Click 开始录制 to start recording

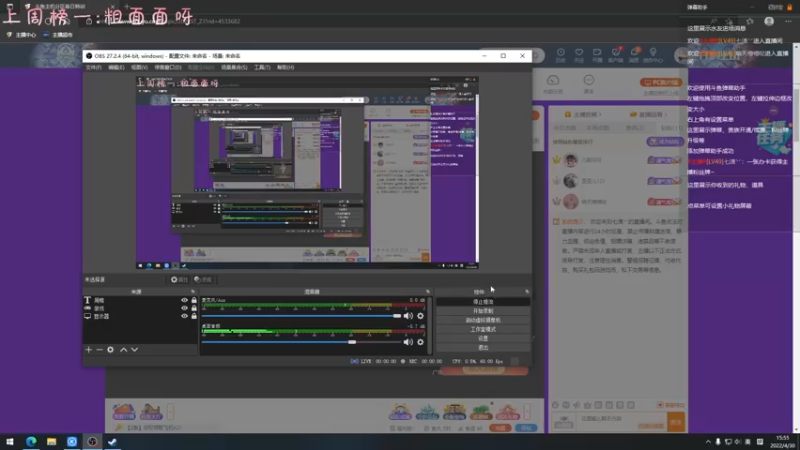(483, 311)
